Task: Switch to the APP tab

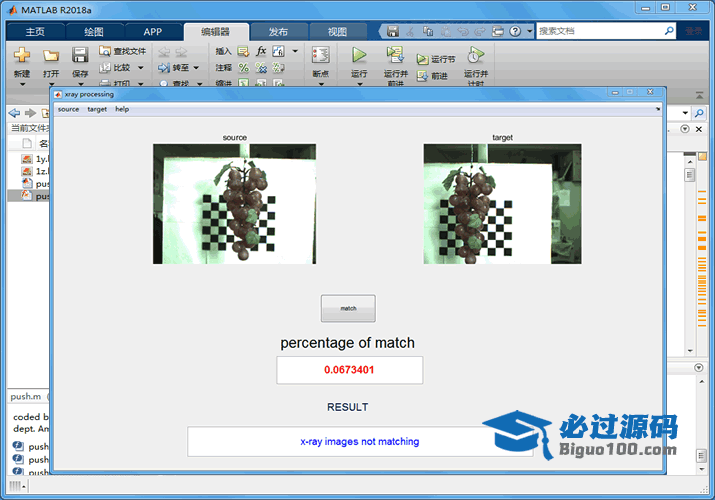Action: click(153, 31)
